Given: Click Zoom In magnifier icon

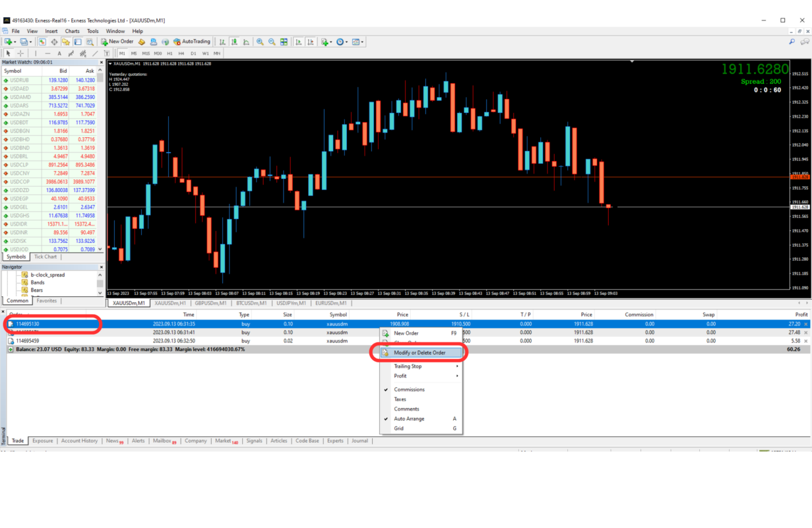Looking at the screenshot, I should point(260,42).
